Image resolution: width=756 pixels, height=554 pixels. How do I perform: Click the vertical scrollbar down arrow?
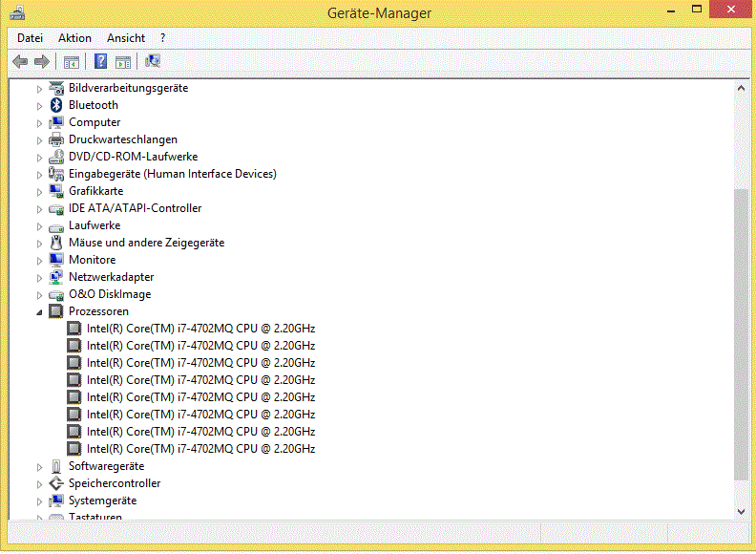click(x=741, y=512)
